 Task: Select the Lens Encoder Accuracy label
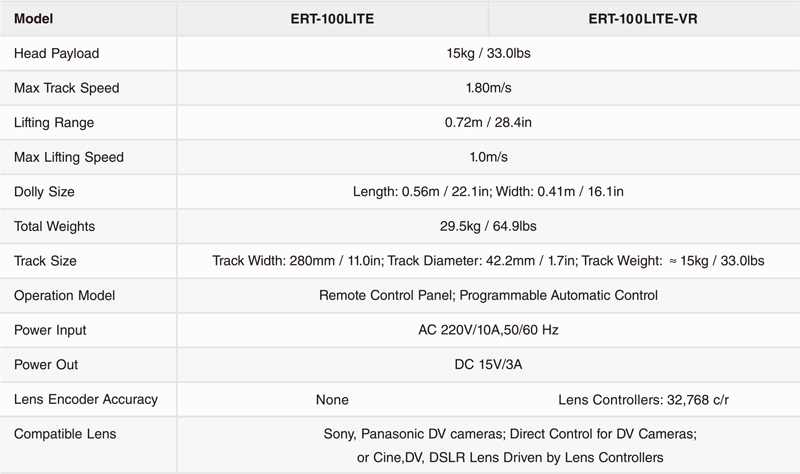86,400
